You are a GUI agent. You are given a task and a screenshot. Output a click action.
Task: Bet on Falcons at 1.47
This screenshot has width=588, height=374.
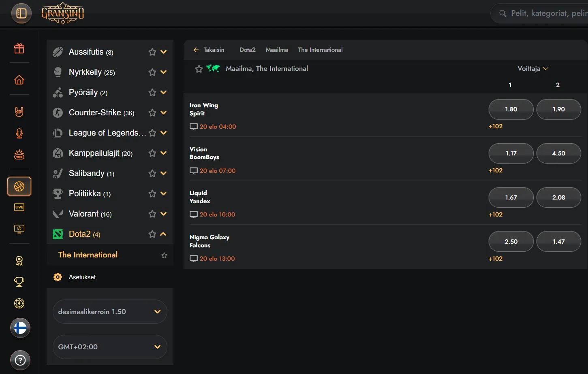coord(559,242)
